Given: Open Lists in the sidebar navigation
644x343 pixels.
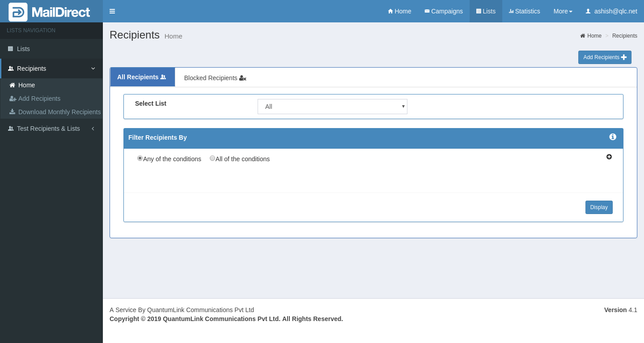Looking at the screenshot, I should [23, 49].
